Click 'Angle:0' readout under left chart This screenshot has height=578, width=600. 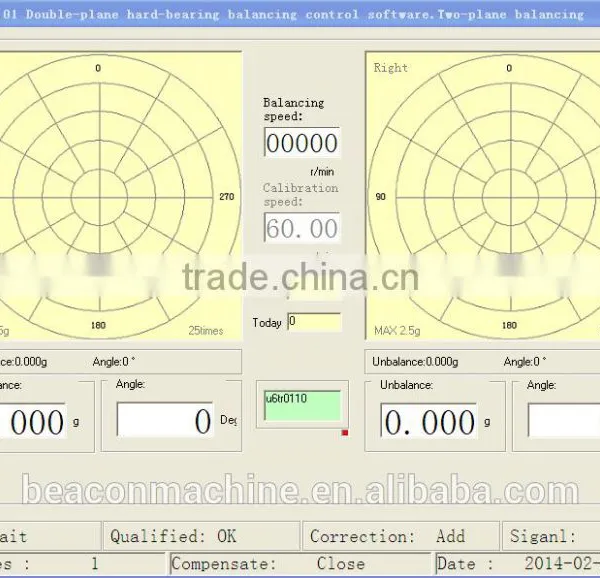point(114,361)
